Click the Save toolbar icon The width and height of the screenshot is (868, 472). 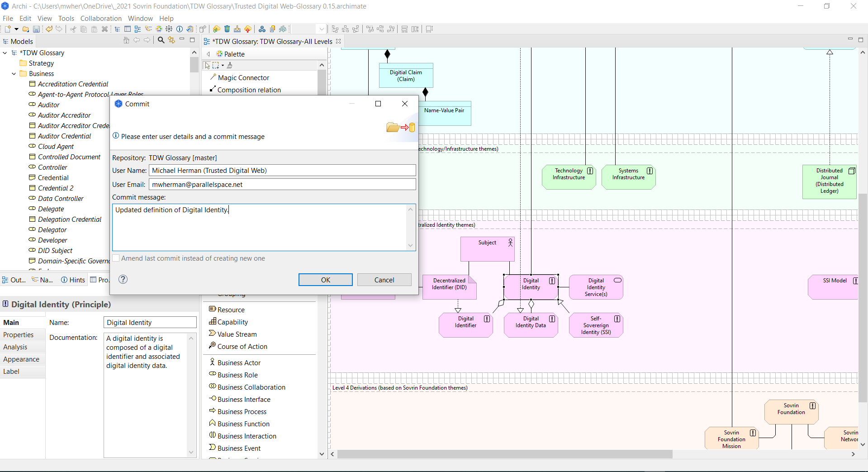point(36,29)
